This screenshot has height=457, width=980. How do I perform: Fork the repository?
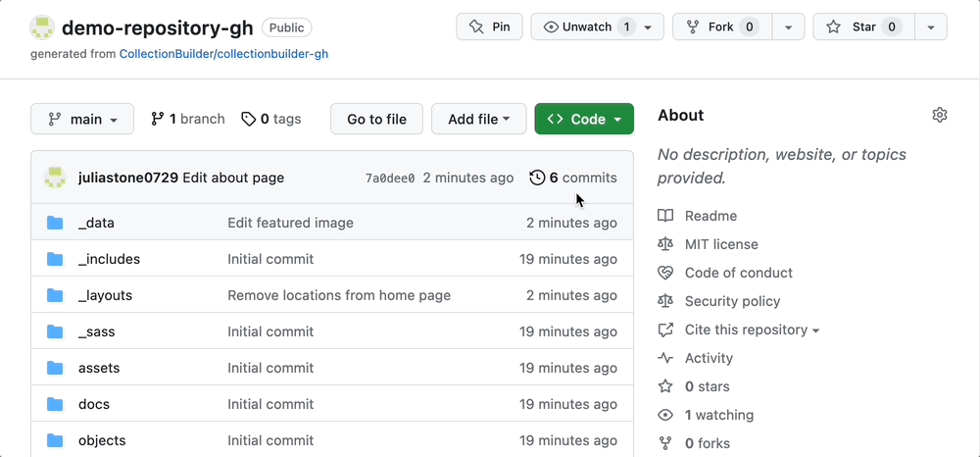pos(722,26)
